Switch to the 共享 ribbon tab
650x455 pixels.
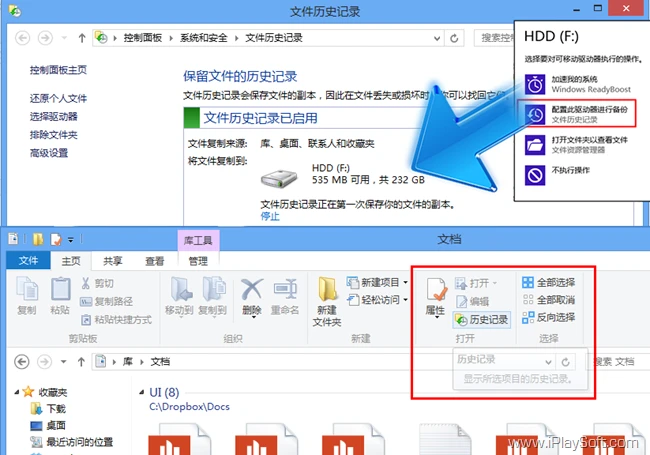click(113, 261)
